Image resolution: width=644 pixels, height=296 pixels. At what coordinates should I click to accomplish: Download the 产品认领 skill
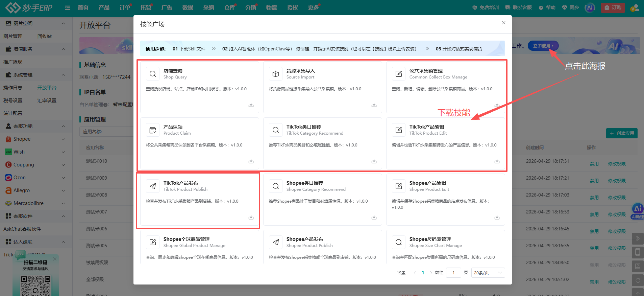[251, 161]
